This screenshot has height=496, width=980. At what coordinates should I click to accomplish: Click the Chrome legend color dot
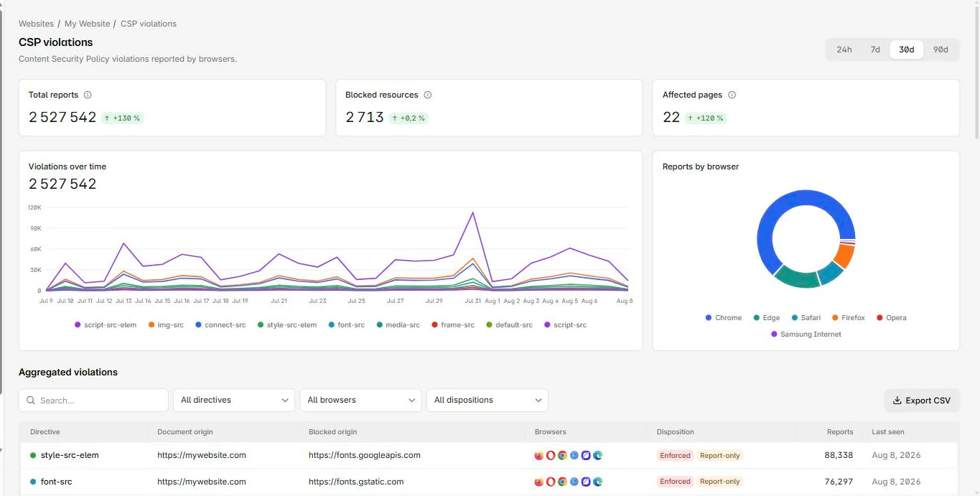click(x=709, y=318)
